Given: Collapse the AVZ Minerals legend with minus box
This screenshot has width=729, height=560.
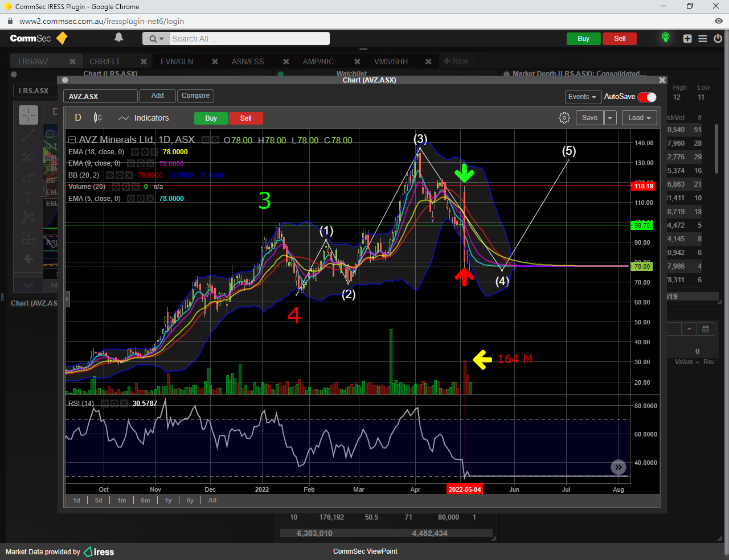Looking at the screenshot, I should [72, 140].
